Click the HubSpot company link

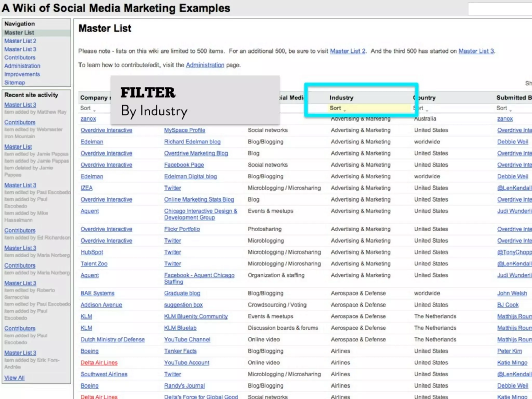(92, 252)
